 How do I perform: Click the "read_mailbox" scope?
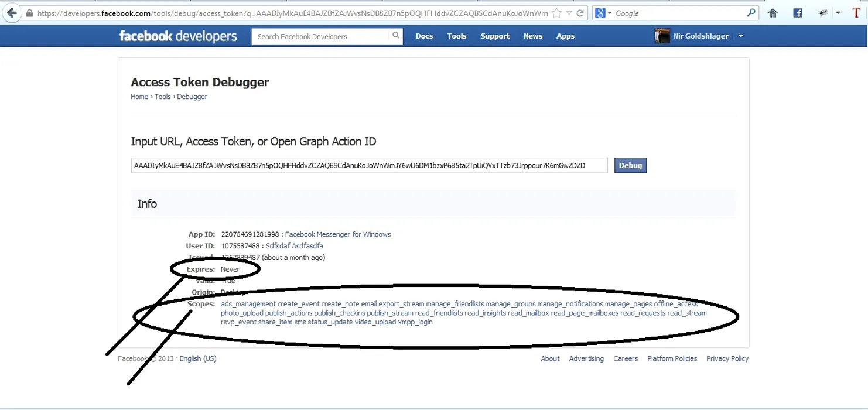coord(528,313)
